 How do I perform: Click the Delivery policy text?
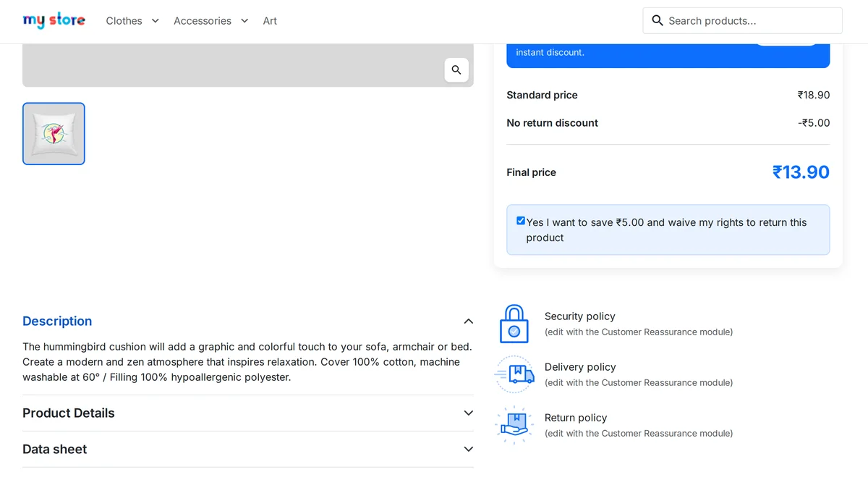point(580,366)
